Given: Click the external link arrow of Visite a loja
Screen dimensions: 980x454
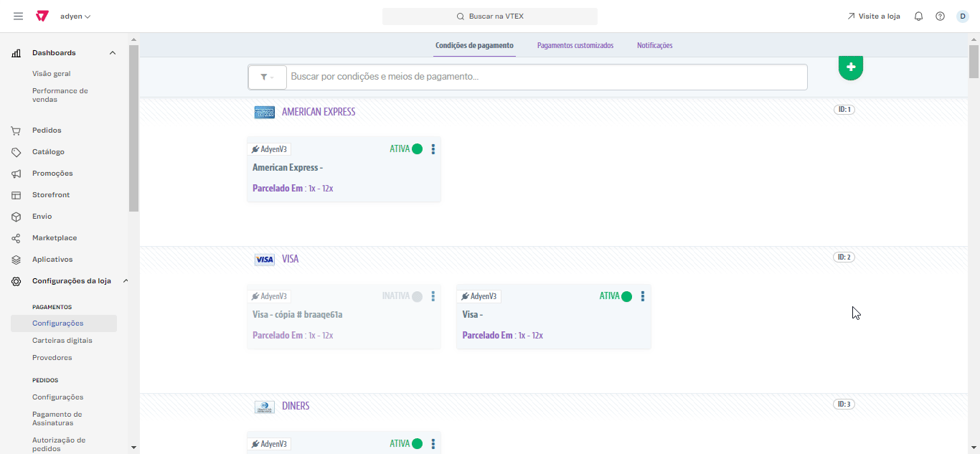Looking at the screenshot, I should click(851, 16).
